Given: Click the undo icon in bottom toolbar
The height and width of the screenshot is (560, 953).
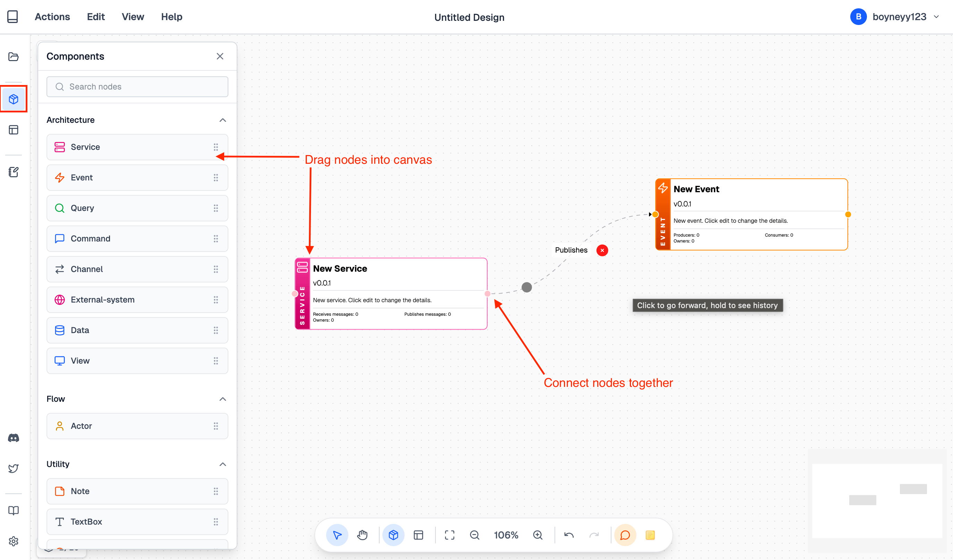Looking at the screenshot, I should coord(569,535).
